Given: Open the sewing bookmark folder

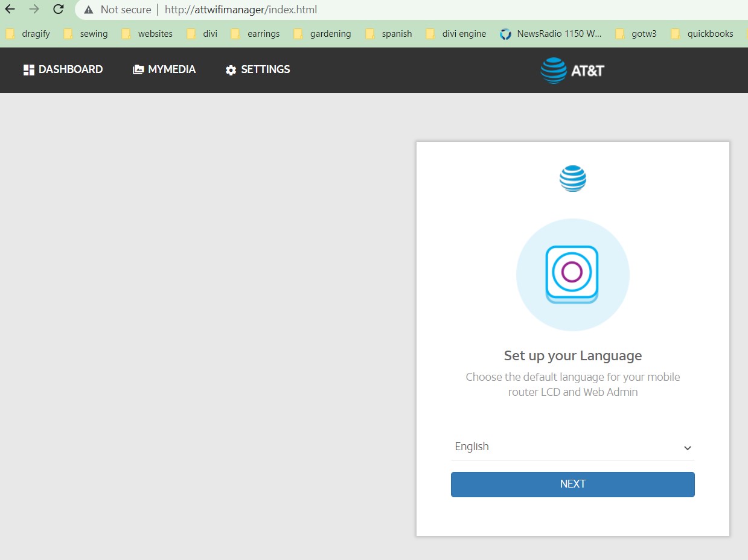Looking at the screenshot, I should (86, 34).
